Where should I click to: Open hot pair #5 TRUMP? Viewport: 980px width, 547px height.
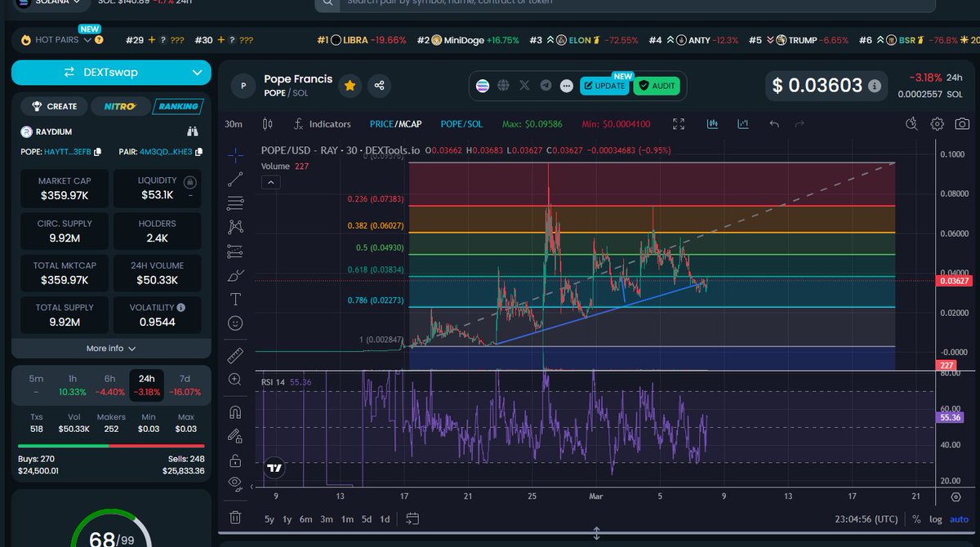coord(799,40)
